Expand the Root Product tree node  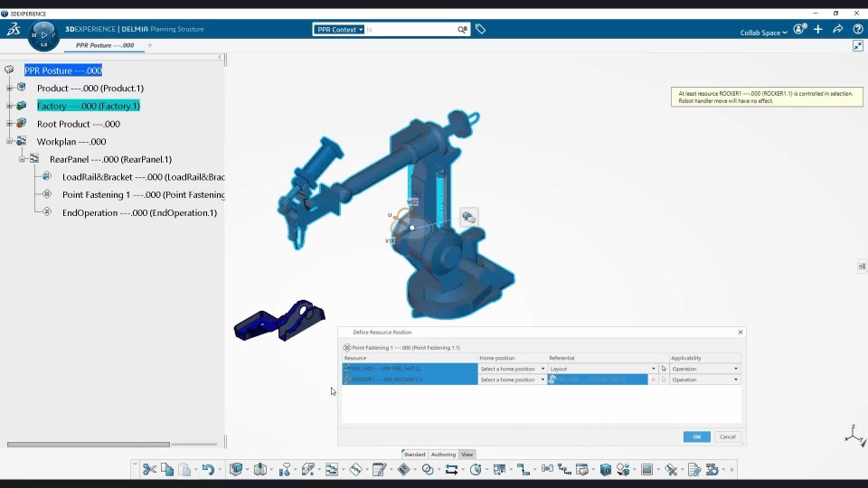pos(9,124)
